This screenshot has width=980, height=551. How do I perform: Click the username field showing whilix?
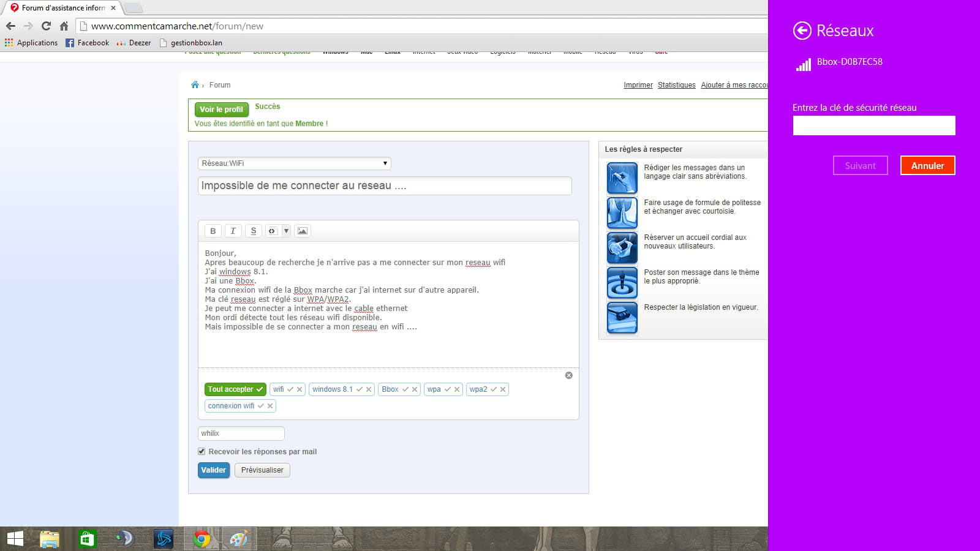tap(241, 433)
